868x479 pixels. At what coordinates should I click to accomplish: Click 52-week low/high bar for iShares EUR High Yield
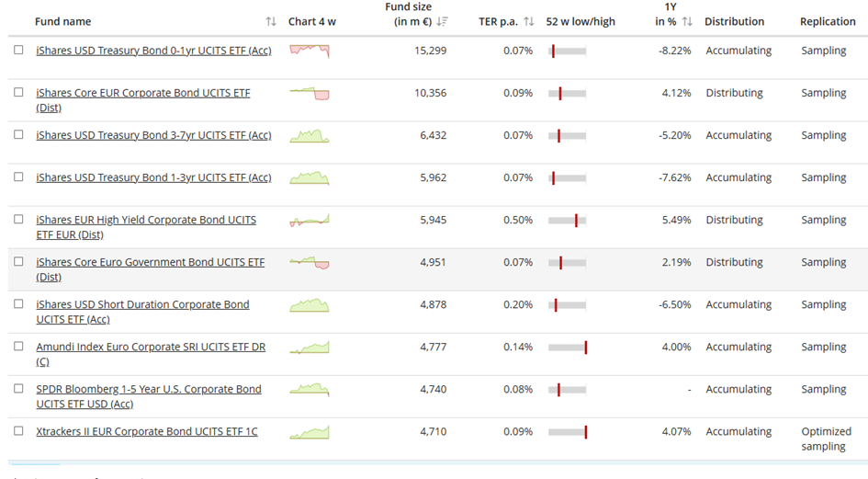pyautogui.click(x=567, y=221)
